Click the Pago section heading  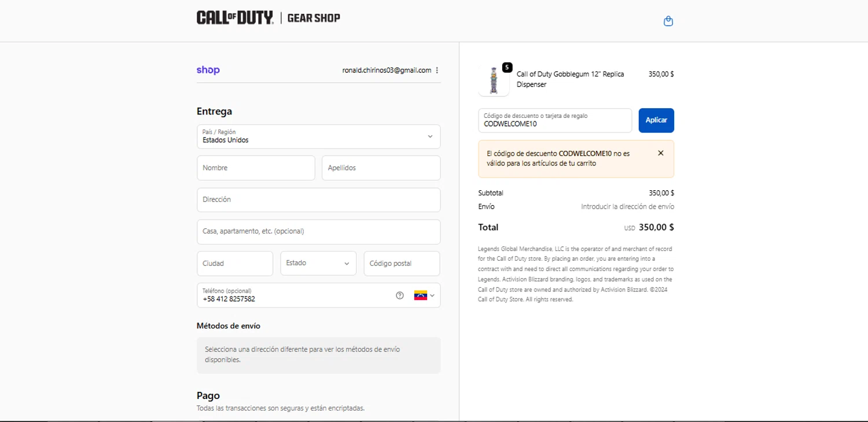click(x=208, y=396)
